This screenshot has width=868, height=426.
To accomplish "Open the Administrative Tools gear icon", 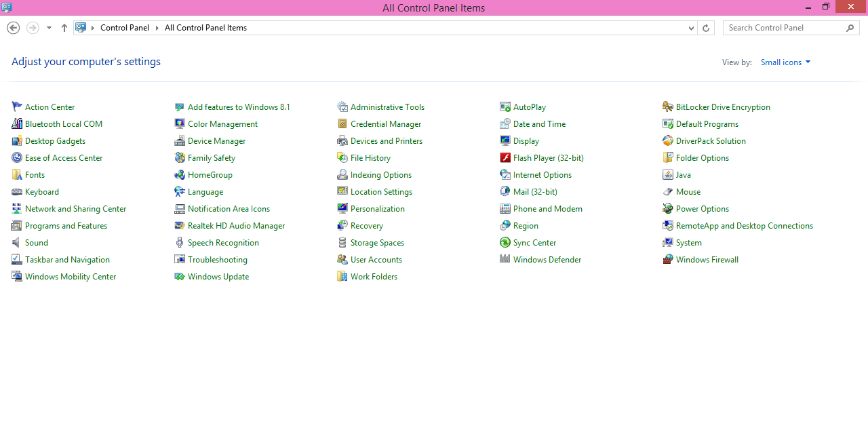I will click(x=342, y=106).
